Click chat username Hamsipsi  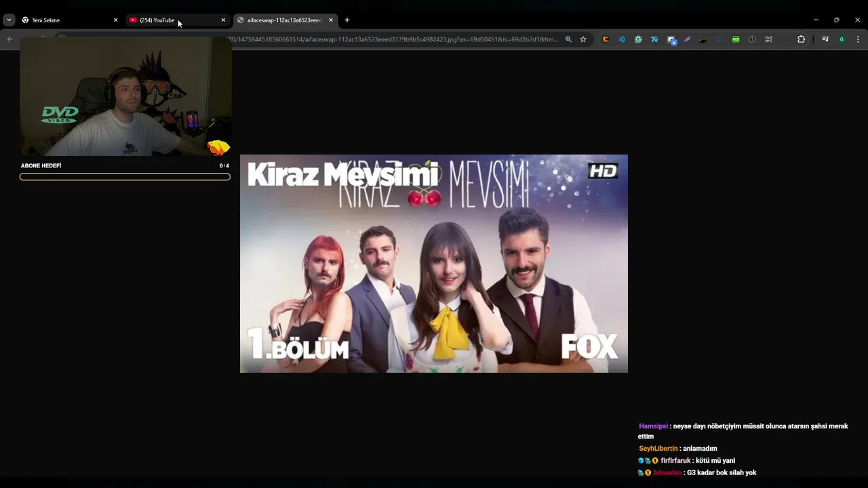pos(653,426)
